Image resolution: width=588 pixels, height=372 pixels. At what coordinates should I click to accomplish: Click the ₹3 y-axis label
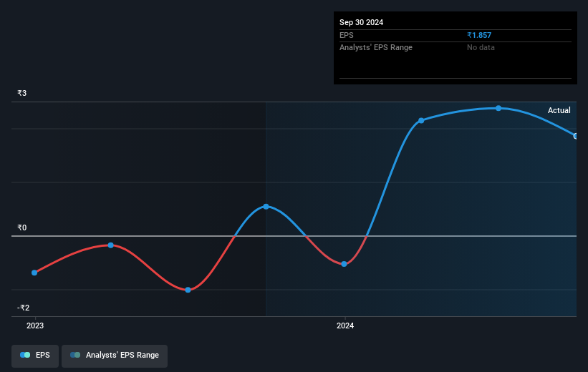click(x=21, y=93)
